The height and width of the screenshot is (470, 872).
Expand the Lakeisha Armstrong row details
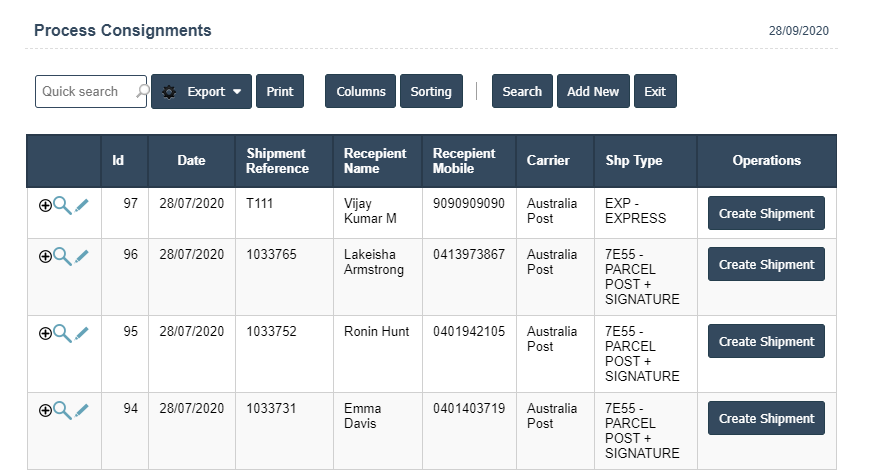44,256
